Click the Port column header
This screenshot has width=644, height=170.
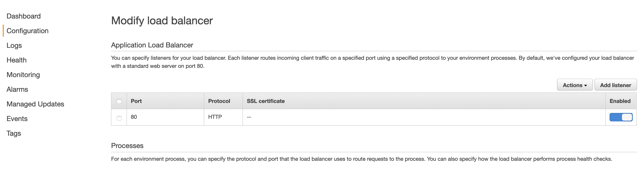pyautogui.click(x=136, y=101)
